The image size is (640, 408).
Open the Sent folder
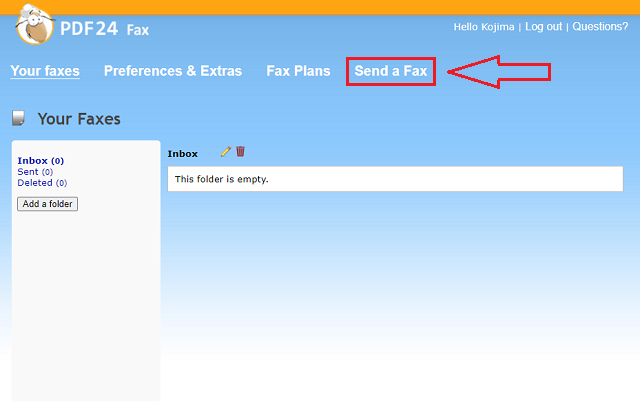[x=28, y=172]
